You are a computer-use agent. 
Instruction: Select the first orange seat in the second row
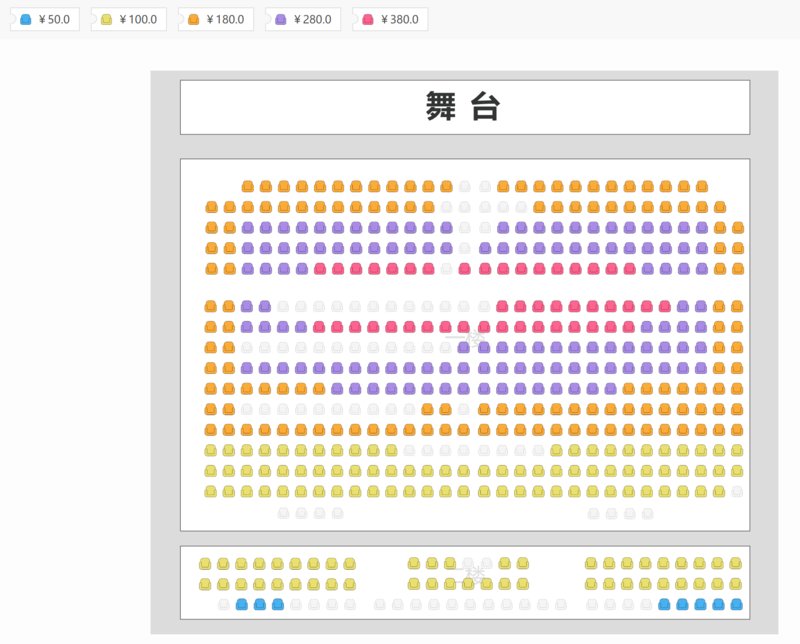(x=211, y=207)
